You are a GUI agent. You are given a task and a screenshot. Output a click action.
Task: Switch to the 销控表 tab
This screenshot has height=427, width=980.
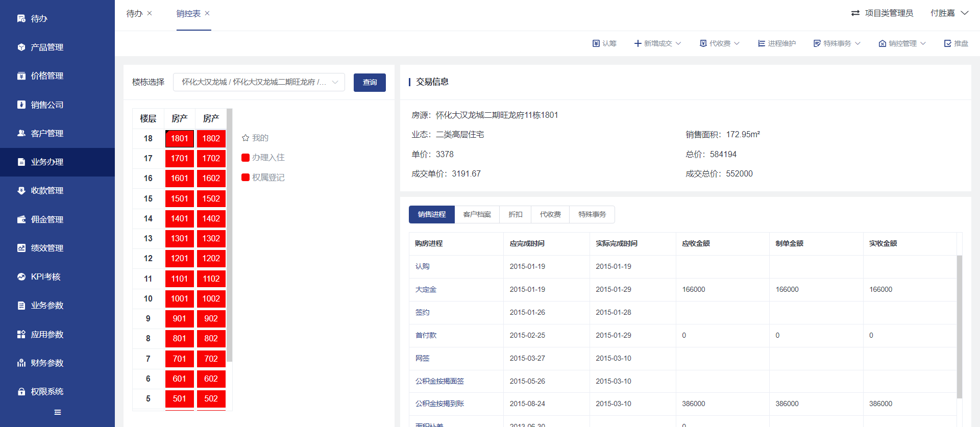188,14
